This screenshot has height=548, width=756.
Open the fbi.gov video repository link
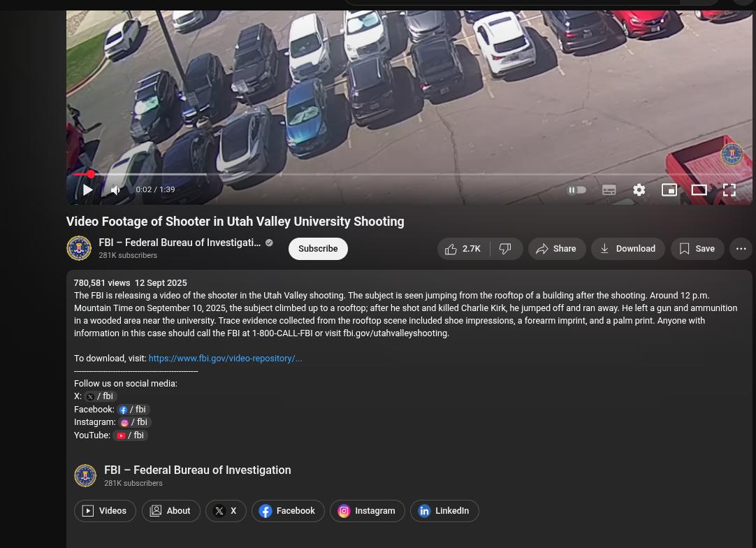pyautogui.click(x=225, y=359)
